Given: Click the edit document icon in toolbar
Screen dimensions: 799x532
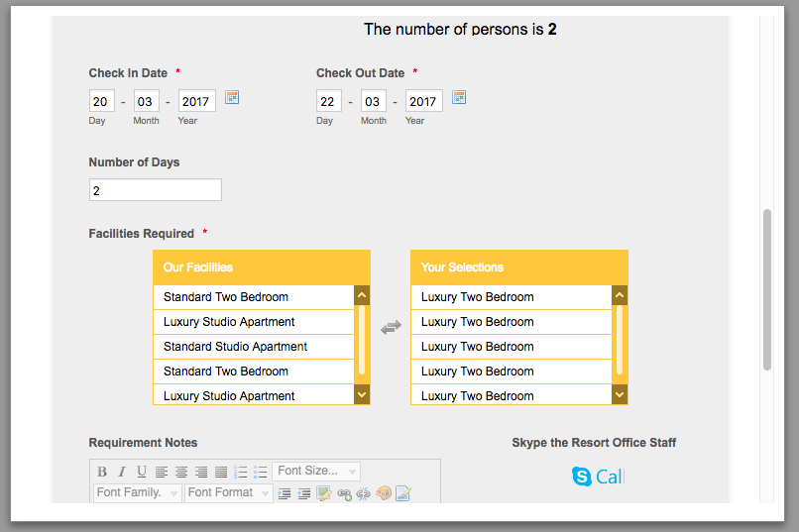Looking at the screenshot, I should click(x=403, y=493).
